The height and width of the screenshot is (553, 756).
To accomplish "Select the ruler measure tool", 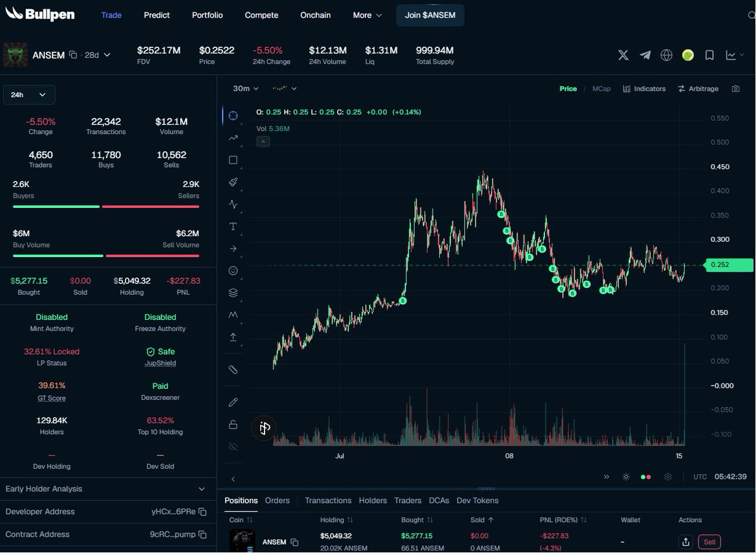I will (x=233, y=370).
